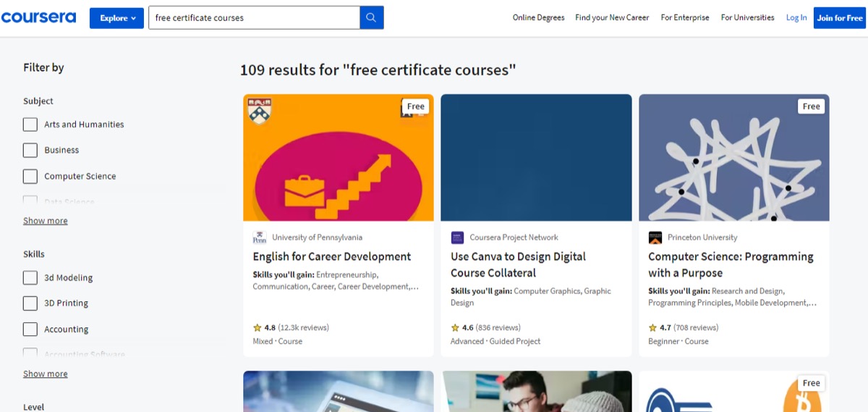Open the dark blue Canva project thumbnail
Screen dimensions: 868x412
pyautogui.click(x=536, y=157)
